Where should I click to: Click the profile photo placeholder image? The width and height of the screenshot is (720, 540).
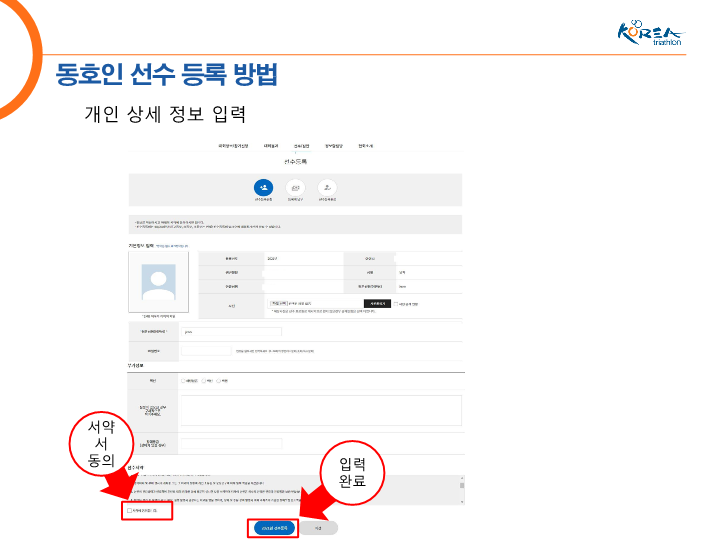[158, 281]
